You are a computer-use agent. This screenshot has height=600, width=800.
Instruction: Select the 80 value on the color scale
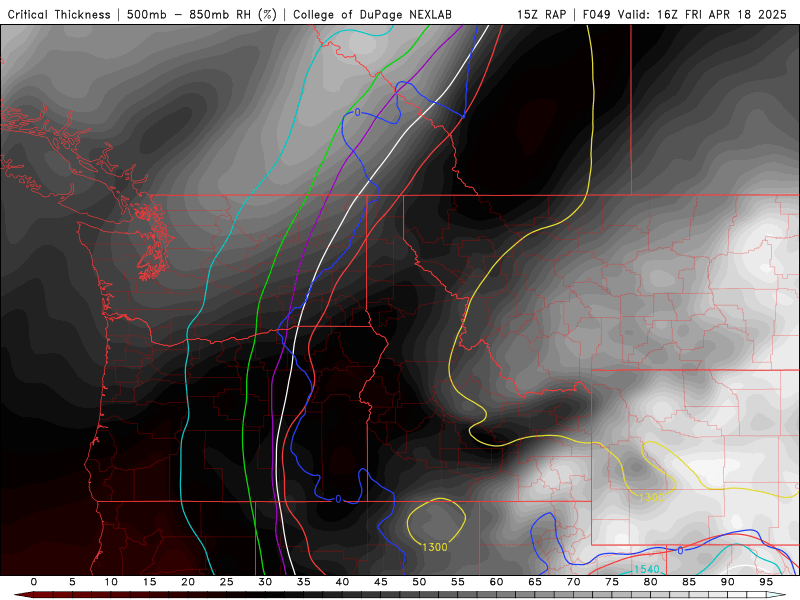pos(650,582)
